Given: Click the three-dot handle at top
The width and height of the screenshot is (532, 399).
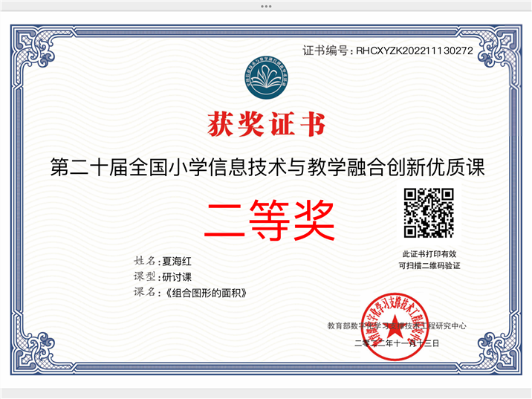Looking at the screenshot, I should click(x=266, y=6).
